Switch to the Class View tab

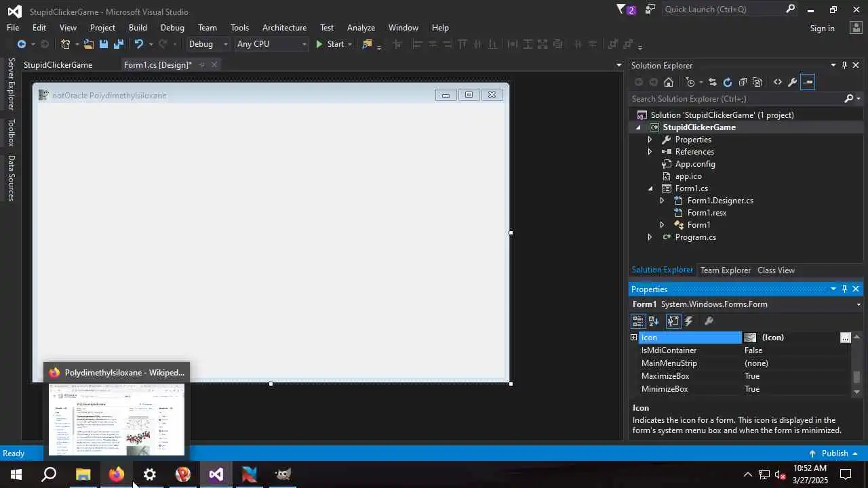[x=776, y=270]
